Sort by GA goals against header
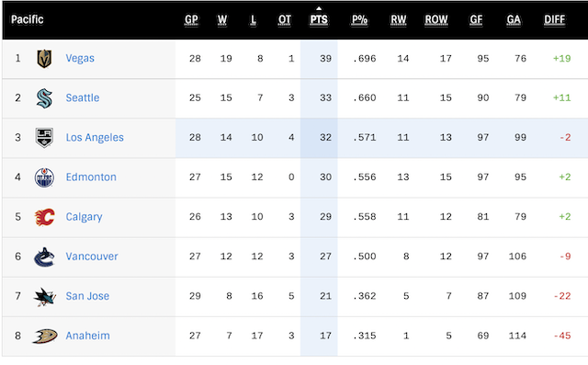The width and height of the screenshot is (588, 365). click(514, 20)
